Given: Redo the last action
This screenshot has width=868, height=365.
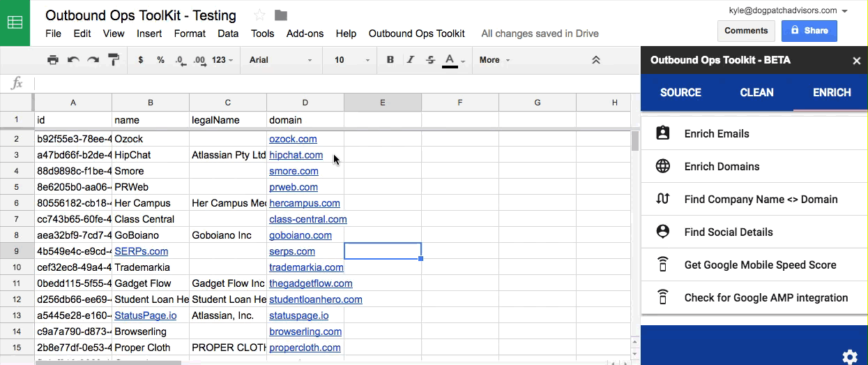Looking at the screenshot, I should pos(93,60).
